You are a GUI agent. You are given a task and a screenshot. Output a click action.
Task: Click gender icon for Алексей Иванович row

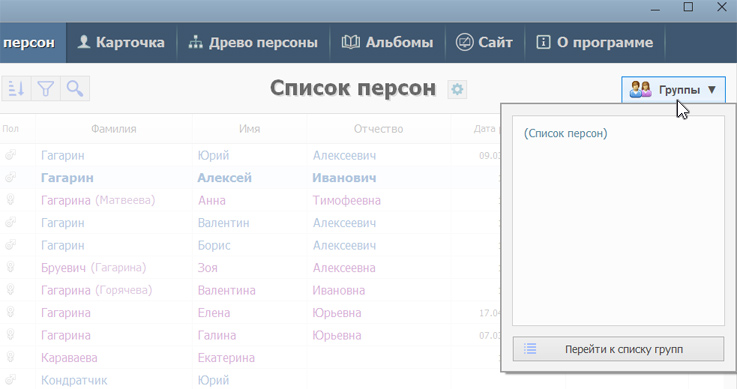(x=10, y=177)
